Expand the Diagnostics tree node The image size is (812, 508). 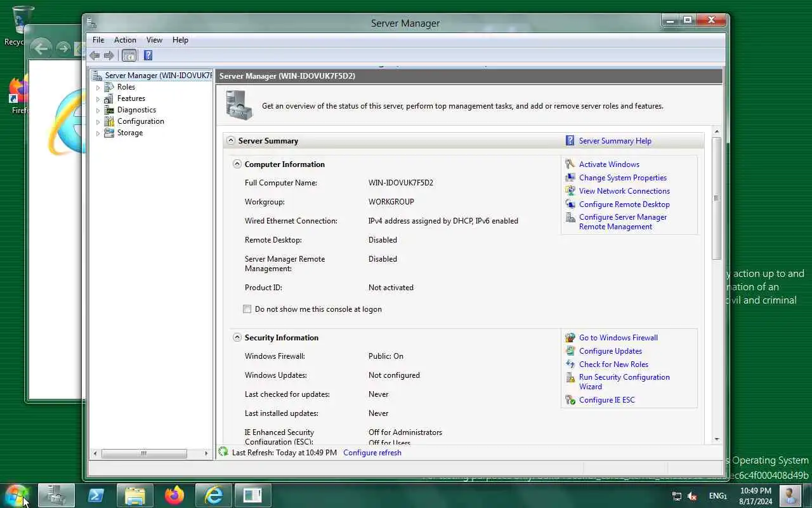98,110
